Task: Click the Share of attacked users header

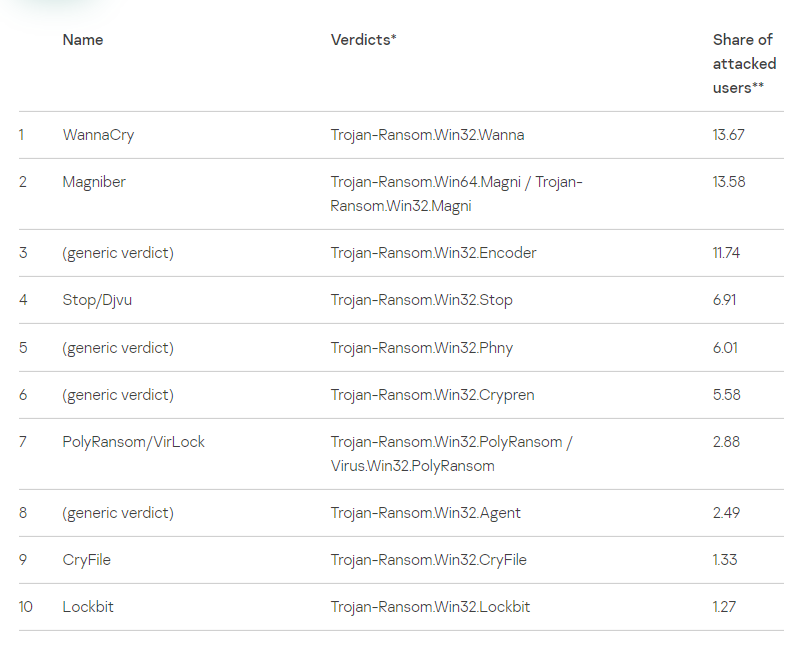Action: click(742, 64)
